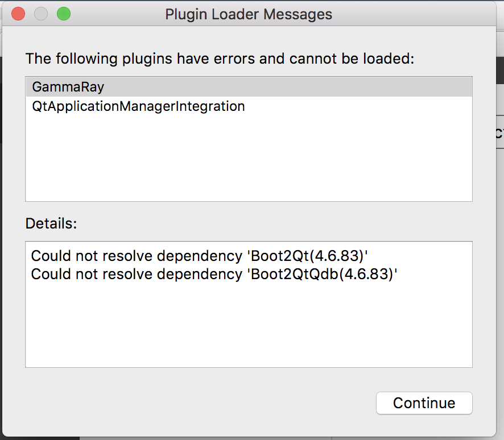This screenshot has height=440, width=504.
Task: Click the gray minimize window button
Action: tap(41, 14)
